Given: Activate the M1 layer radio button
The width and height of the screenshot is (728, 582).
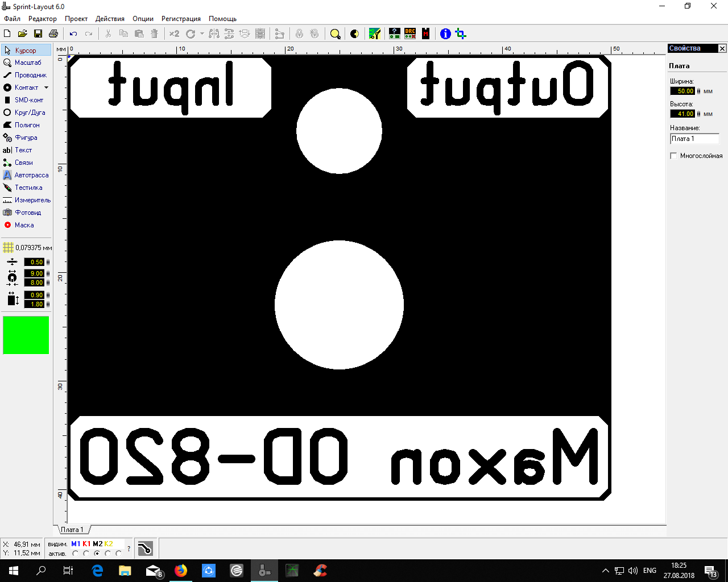Looking at the screenshot, I should click(75, 554).
